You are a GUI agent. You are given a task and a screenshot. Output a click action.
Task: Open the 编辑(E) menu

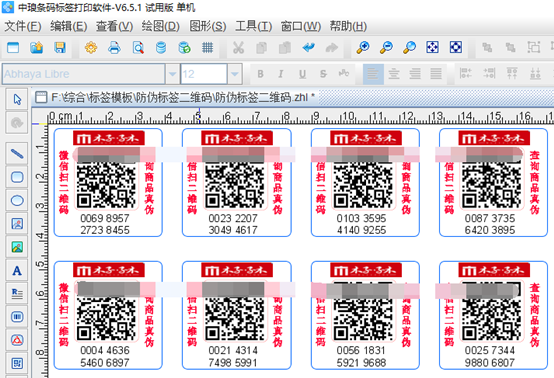coord(68,26)
